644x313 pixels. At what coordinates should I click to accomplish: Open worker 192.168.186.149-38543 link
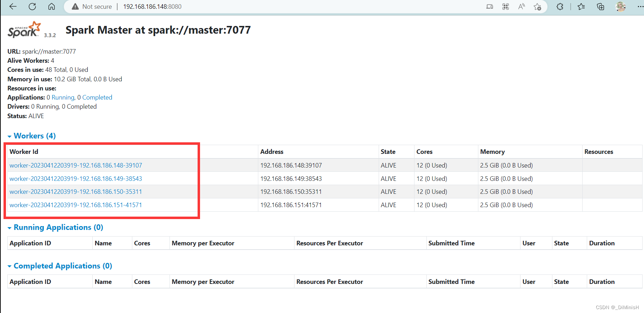[x=76, y=179]
